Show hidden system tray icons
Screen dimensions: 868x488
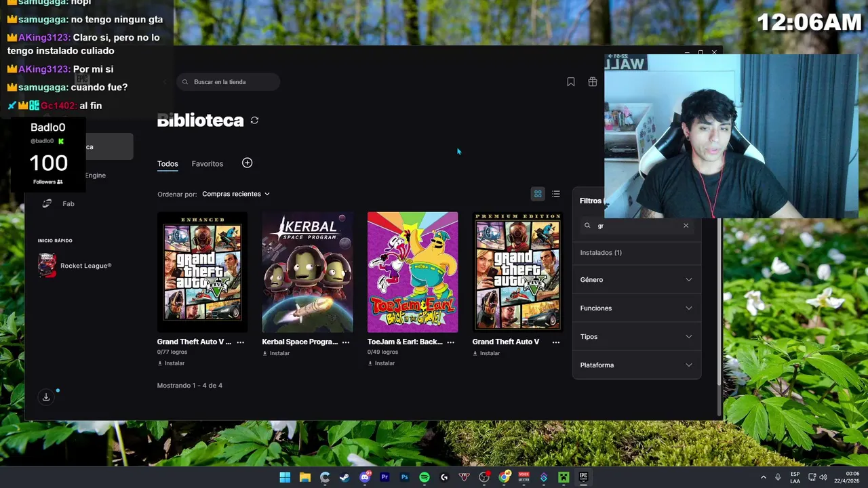tap(763, 477)
